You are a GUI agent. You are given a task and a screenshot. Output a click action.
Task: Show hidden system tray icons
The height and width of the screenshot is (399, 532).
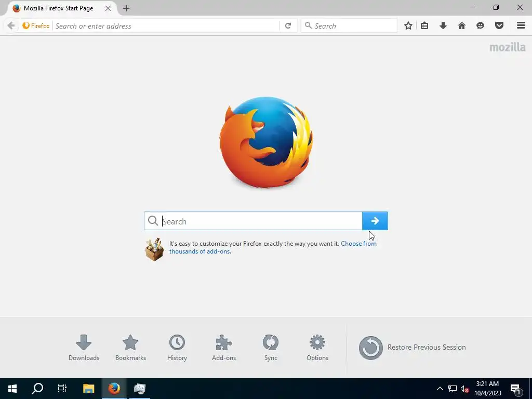(x=440, y=389)
